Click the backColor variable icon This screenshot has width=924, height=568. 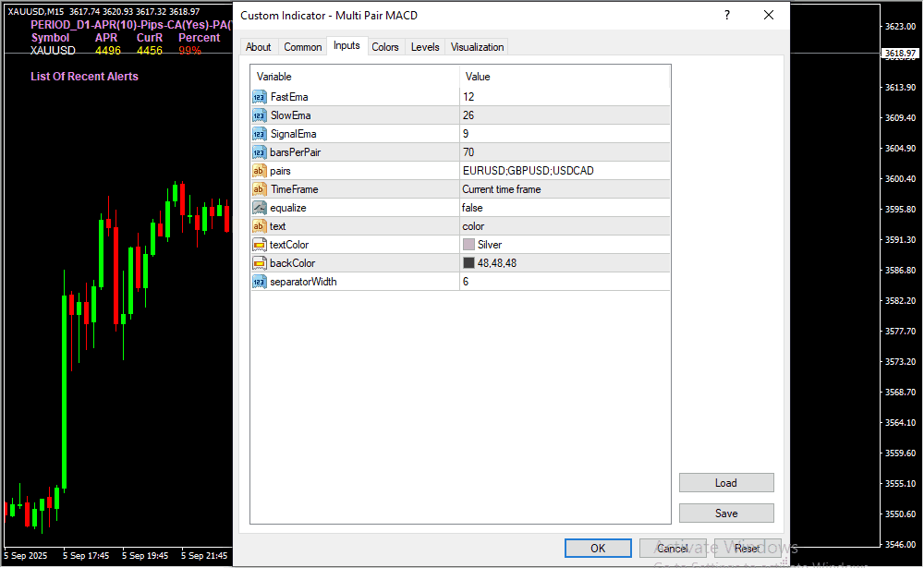click(259, 263)
